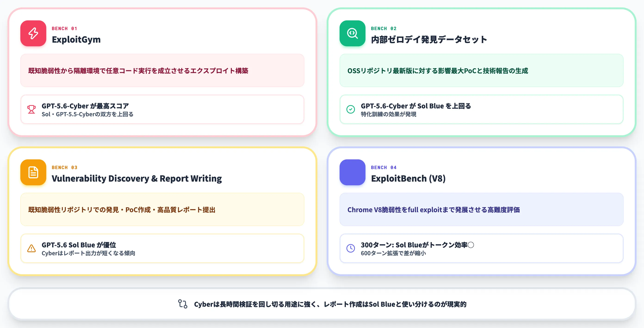Click the orange document icon for Bench 03
Image resolution: width=644 pixels, height=328 pixels.
point(33,172)
